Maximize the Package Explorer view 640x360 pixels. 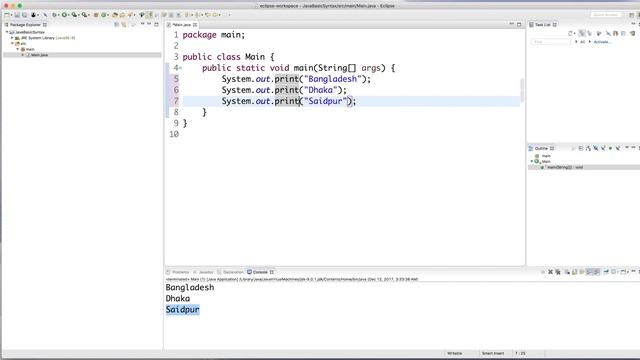point(156,24)
